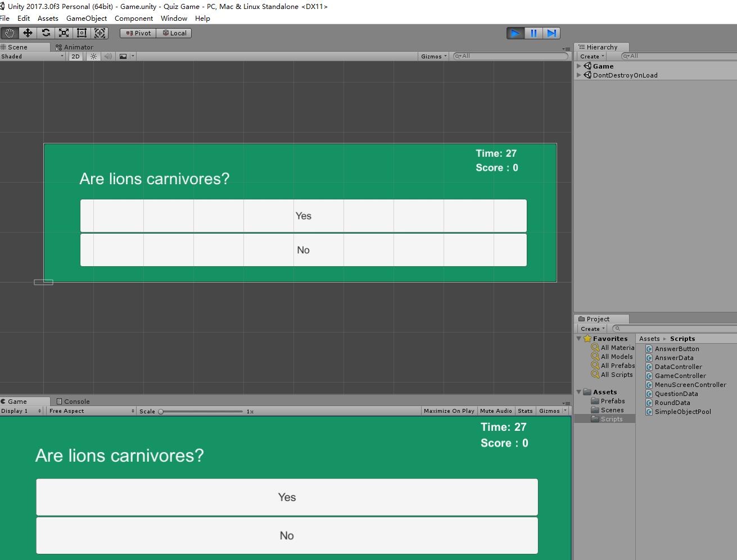This screenshot has width=737, height=560.
Task: Select the combined Transform tool
Action: point(100,33)
